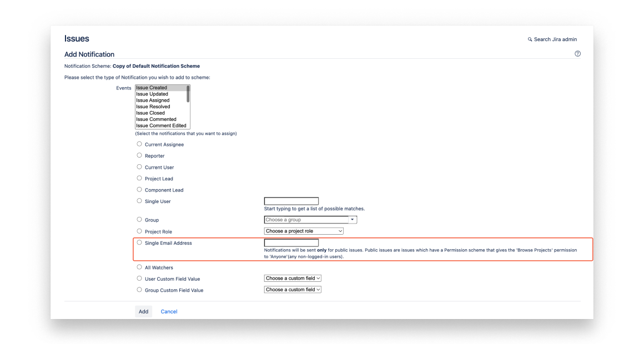
Task: Click the Cancel link
Action: [169, 311]
